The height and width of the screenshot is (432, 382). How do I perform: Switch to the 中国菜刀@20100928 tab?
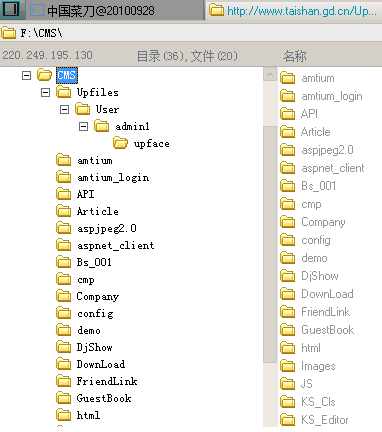coord(114,10)
